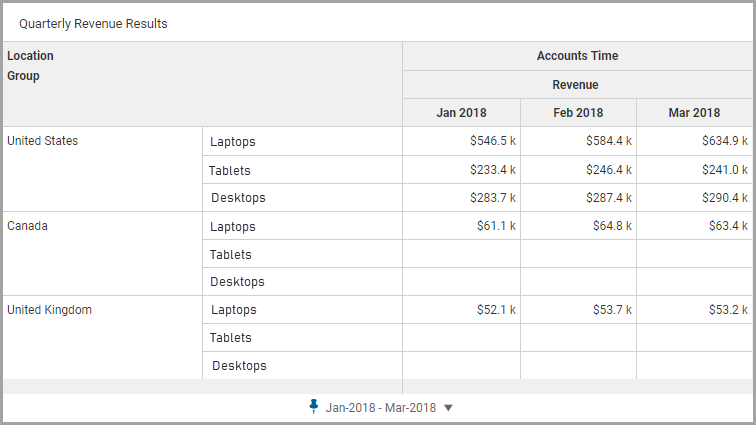756x425 pixels.
Task: Click the blue pin icon beside date range
Action: [x=314, y=407]
